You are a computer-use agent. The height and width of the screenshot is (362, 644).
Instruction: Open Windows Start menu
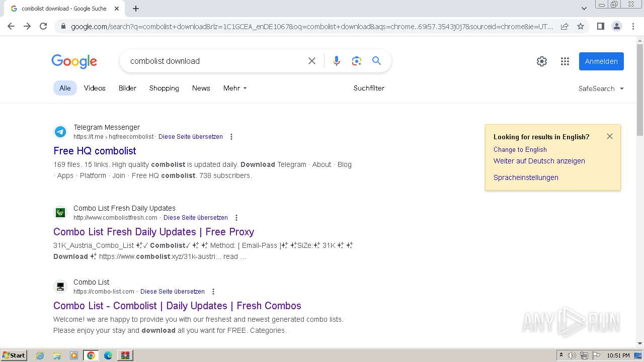(14, 355)
